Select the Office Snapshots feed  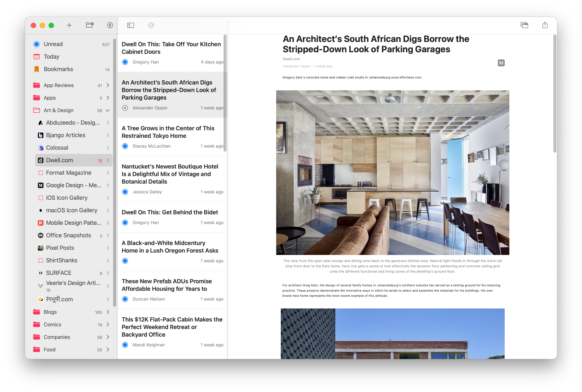tap(74, 235)
